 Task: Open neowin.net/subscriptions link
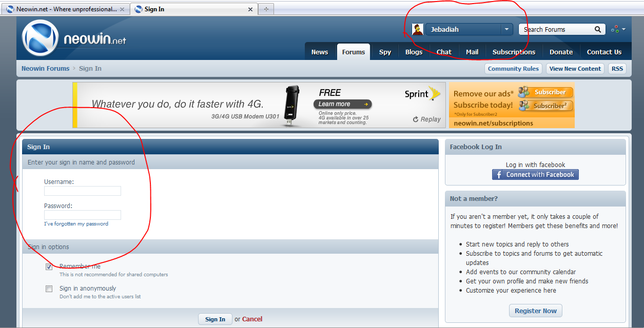pos(493,123)
